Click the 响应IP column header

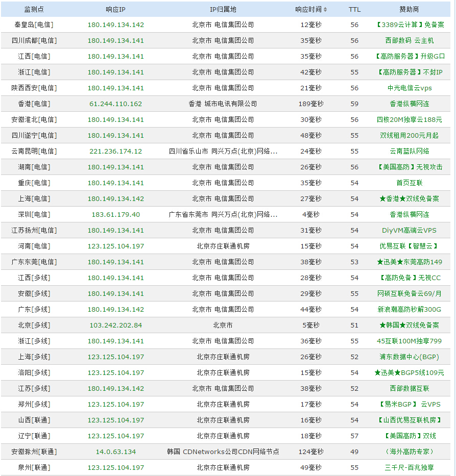(x=115, y=9)
